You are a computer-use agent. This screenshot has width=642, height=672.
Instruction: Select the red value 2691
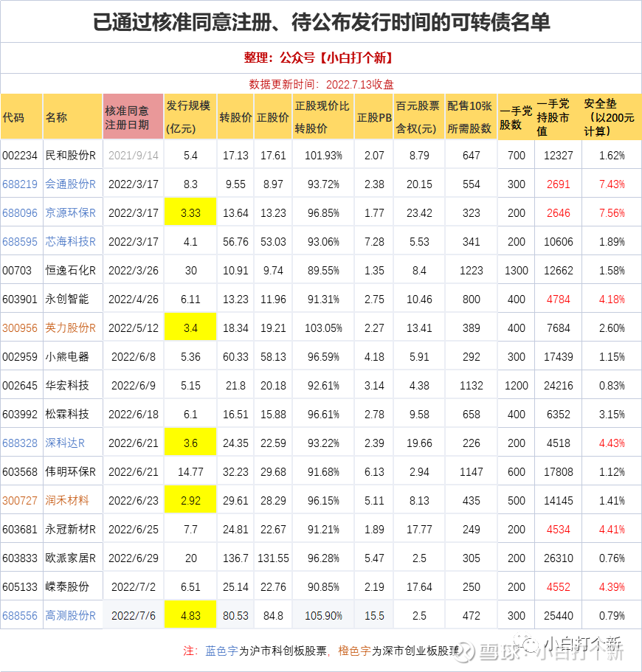(x=559, y=184)
